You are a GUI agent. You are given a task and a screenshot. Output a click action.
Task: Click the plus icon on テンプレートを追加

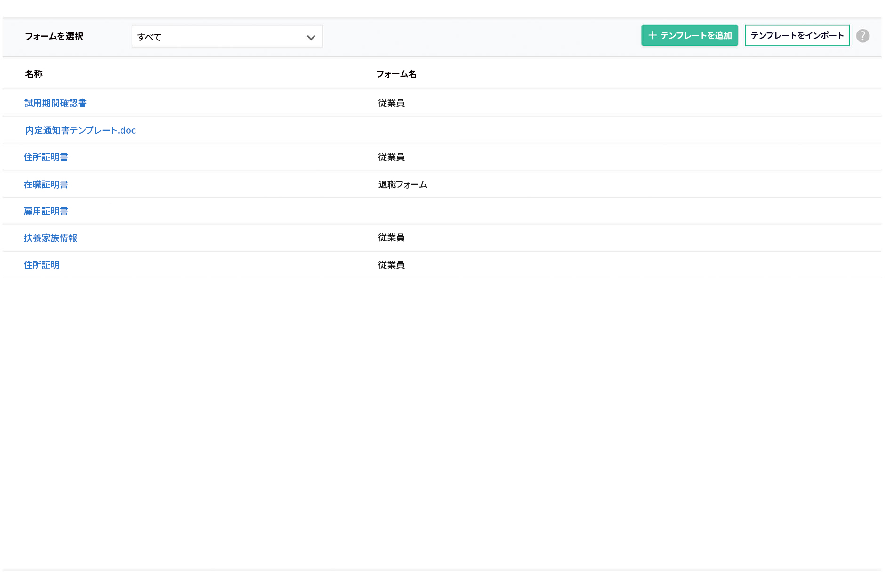coord(652,35)
